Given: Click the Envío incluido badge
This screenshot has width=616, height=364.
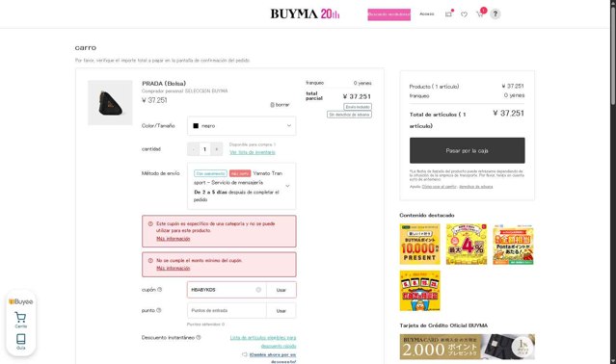Looking at the screenshot, I should (x=358, y=107).
